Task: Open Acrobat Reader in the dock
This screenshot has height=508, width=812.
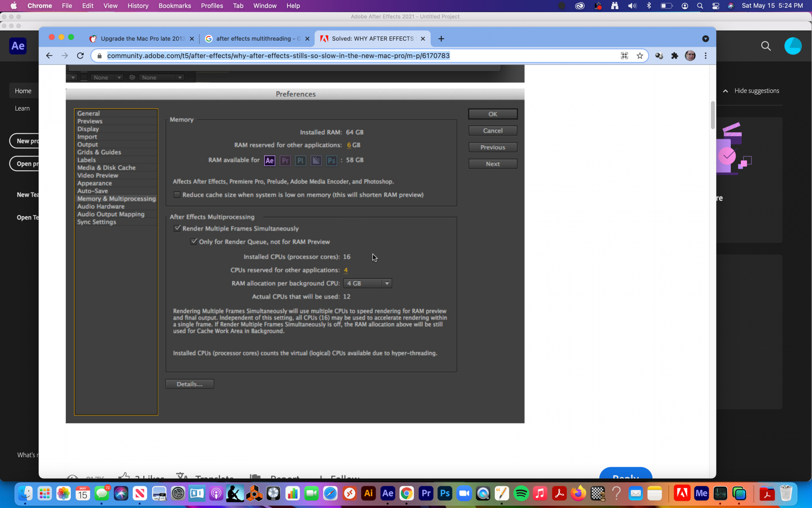Action: point(559,494)
